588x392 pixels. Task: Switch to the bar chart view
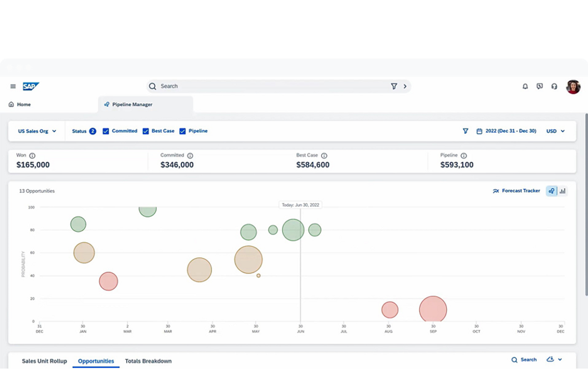(563, 191)
